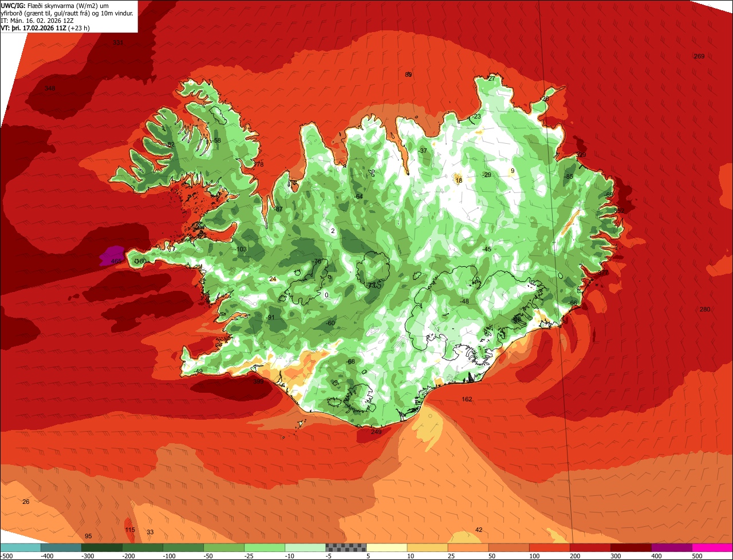
Task: Click the legend swatch between 10 and 25
Action: tap(427, 547)
